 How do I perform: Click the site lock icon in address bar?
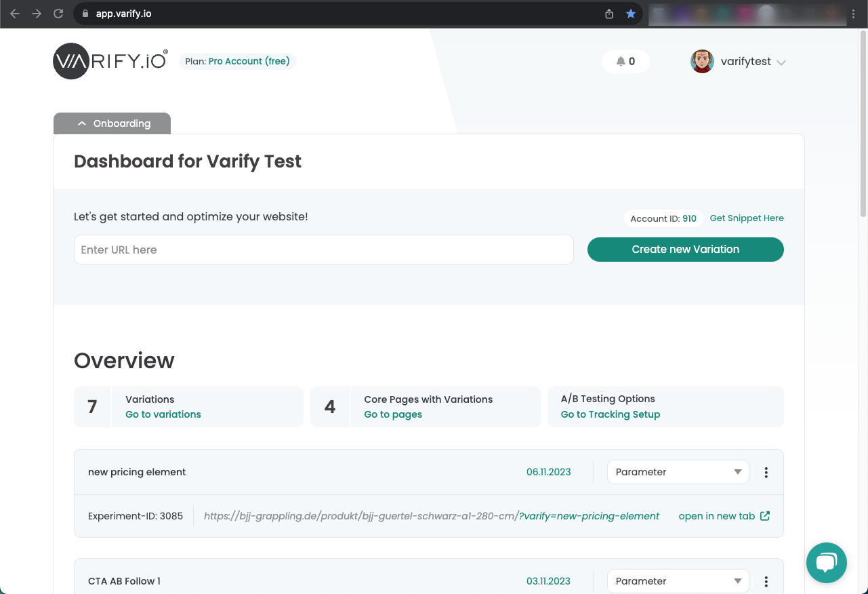85,14
